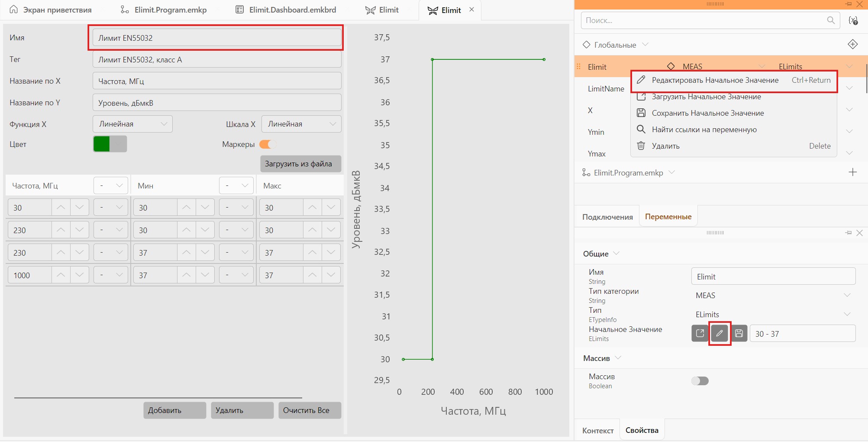This screenshot has height=442, width=868.
Task: Click the Тег input field
Action: [217, 59]
